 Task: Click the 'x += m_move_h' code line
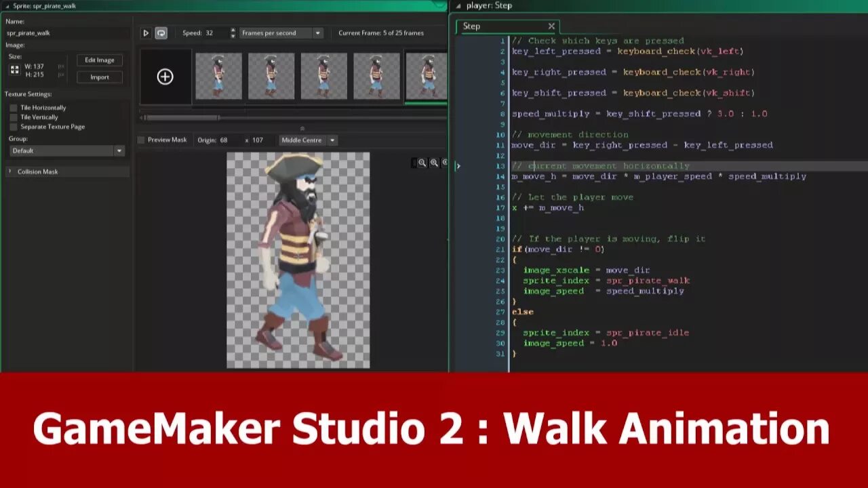tap(548, 207)
